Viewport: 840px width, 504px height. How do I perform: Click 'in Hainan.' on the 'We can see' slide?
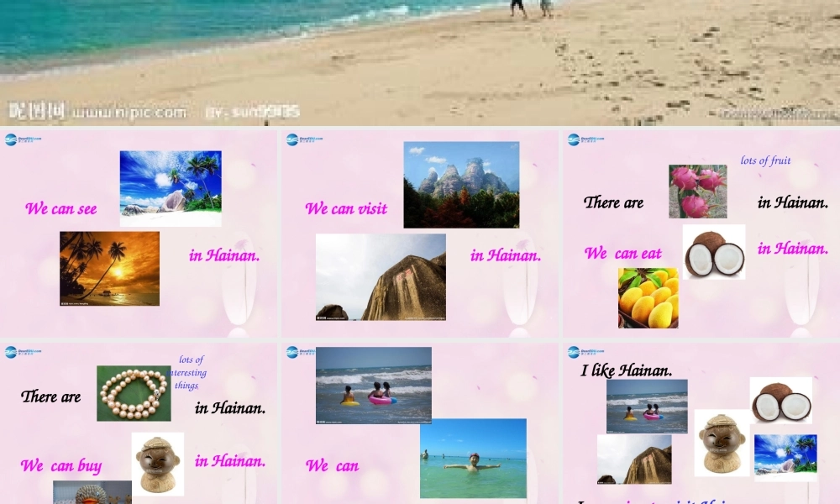[224, 255]
